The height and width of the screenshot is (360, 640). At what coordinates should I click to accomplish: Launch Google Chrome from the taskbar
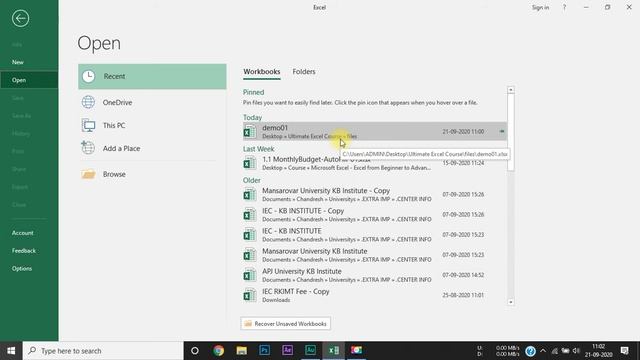pyautogui.click(x=218, y=351)
